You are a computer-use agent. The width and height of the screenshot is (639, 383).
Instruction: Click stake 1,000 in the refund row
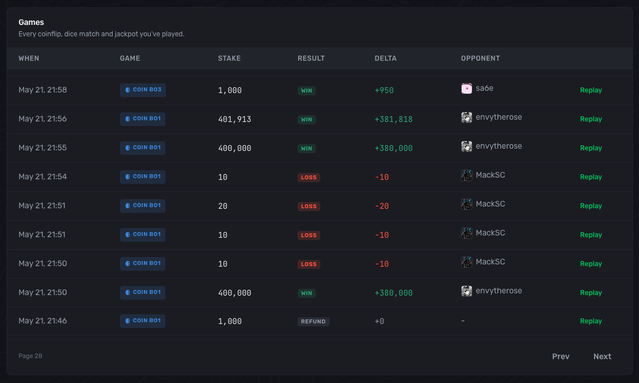[x=229, y=321]
